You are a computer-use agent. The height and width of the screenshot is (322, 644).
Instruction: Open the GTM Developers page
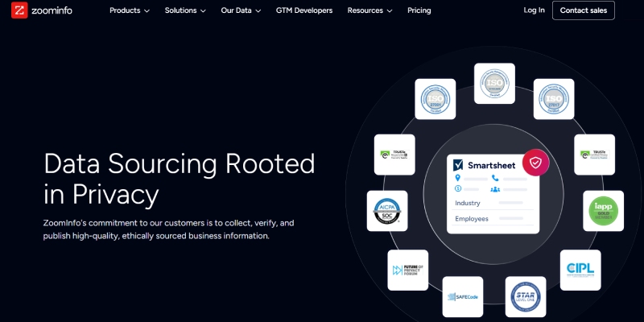[304, 10]
